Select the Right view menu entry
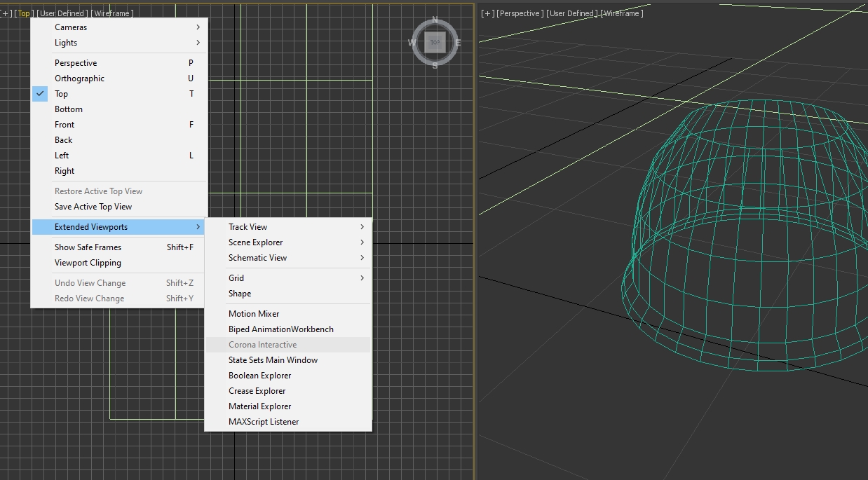 tap(119, 171)
